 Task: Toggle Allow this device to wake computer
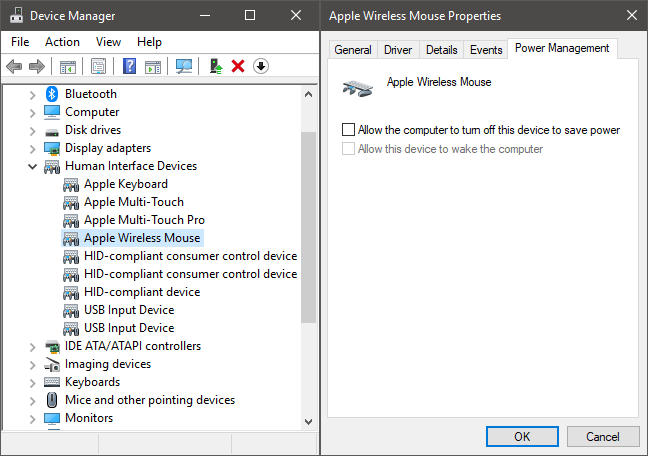(348, 149)
